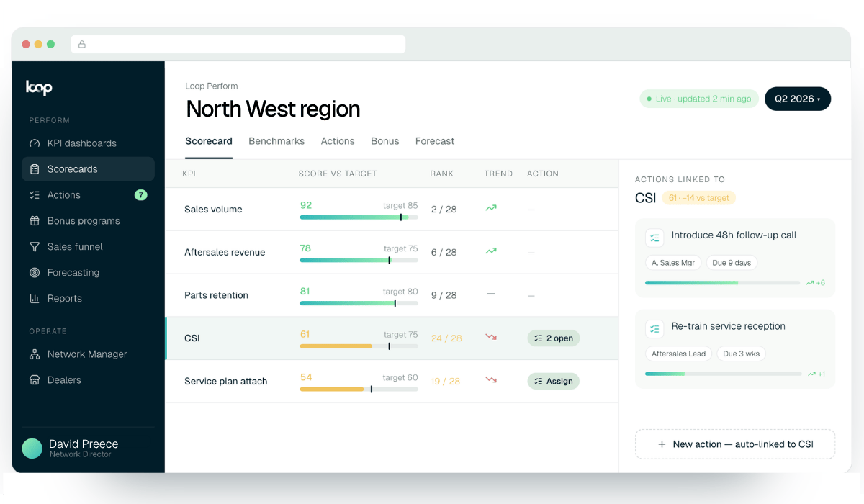Click the SCORE VS TARGET column header
This screenshot has height=504, width=864.
[x=338, y=174]
